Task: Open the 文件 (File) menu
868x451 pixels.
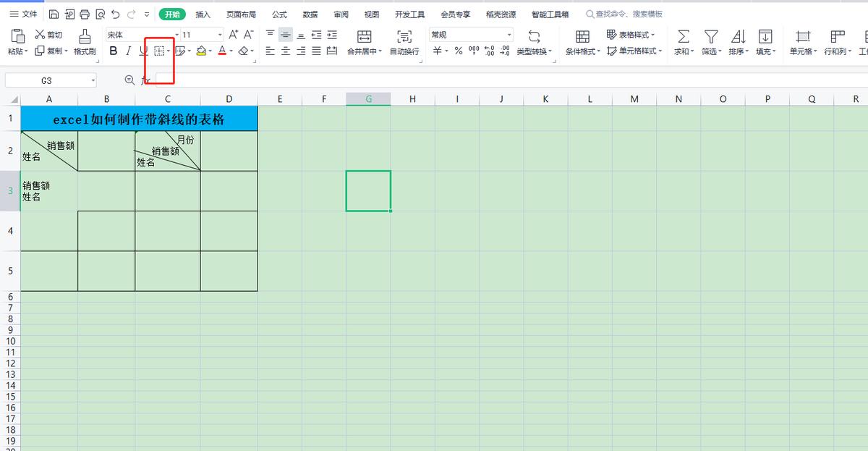Action: pyautogui.click(x=23, y=14)
